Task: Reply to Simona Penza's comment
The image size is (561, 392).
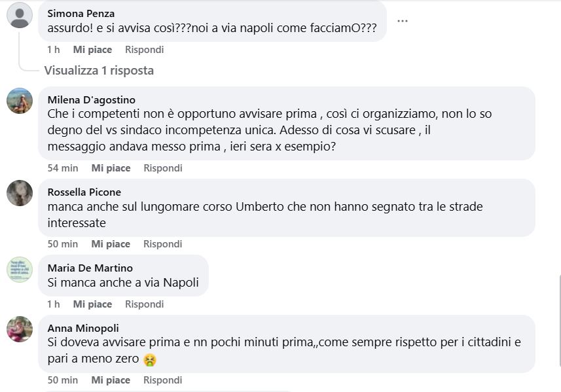Action: point(144,50)
